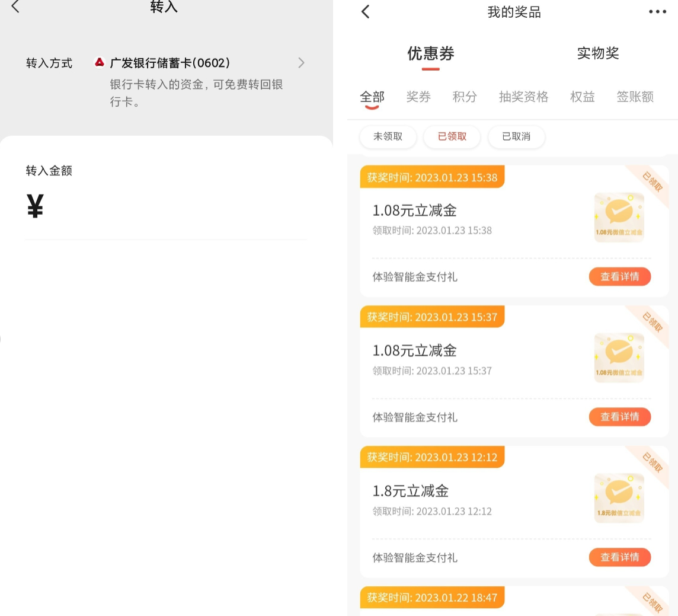Image resolution: width=678 pixels, height=616 pixels.
Task: Switch to the 实物奖 tab
Action: (x=597, y=53)
